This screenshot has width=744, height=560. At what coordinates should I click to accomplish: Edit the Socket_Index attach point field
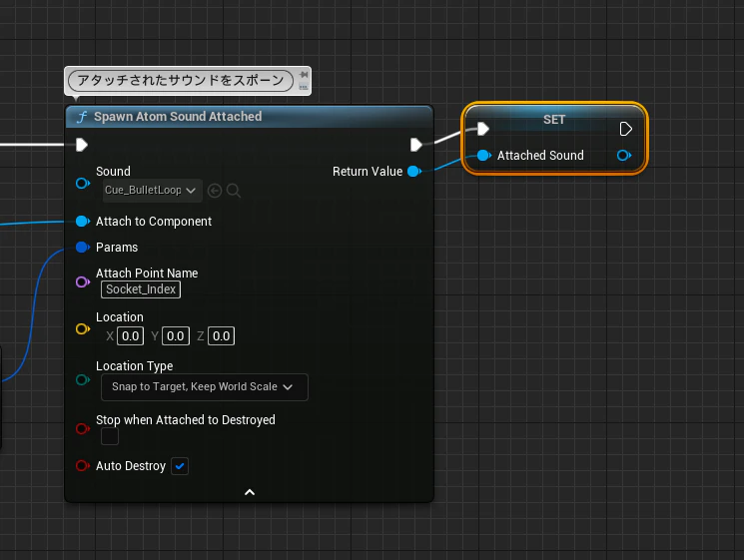point(141,289)
